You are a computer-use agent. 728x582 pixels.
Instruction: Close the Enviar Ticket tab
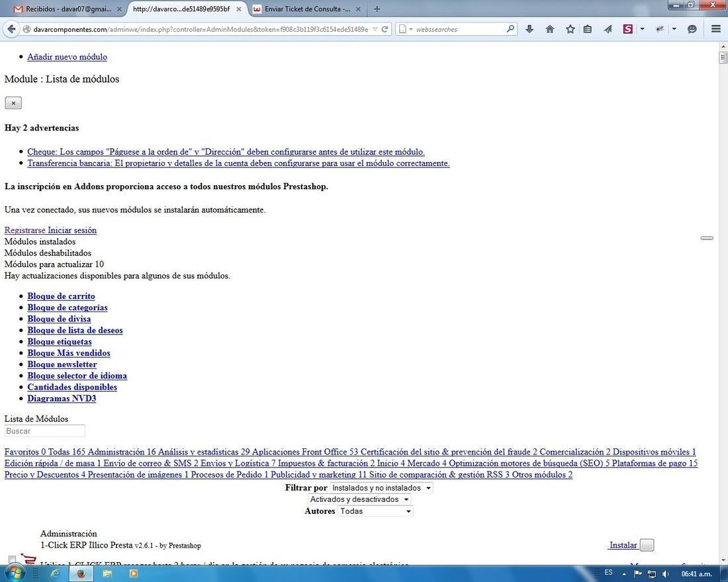point(359,9)
